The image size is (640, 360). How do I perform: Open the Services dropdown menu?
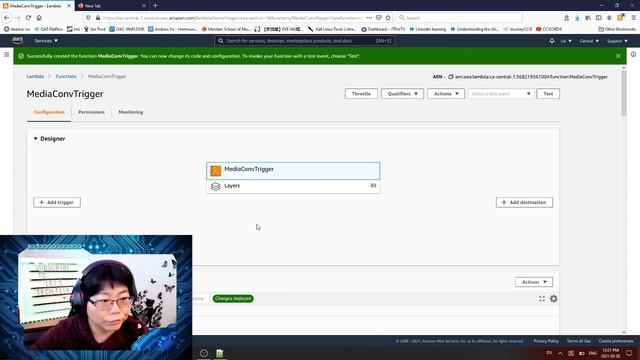pos(46,41)
